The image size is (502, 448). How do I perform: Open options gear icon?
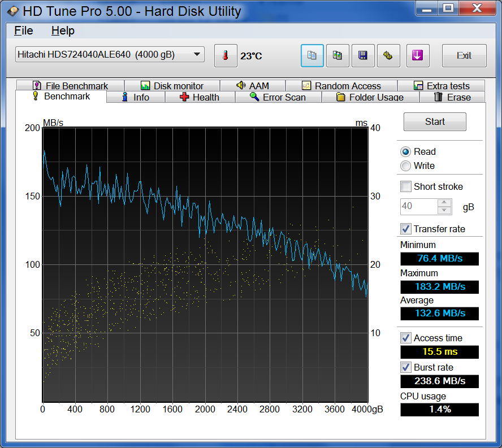pyautogui.click(x=388, y=56)
